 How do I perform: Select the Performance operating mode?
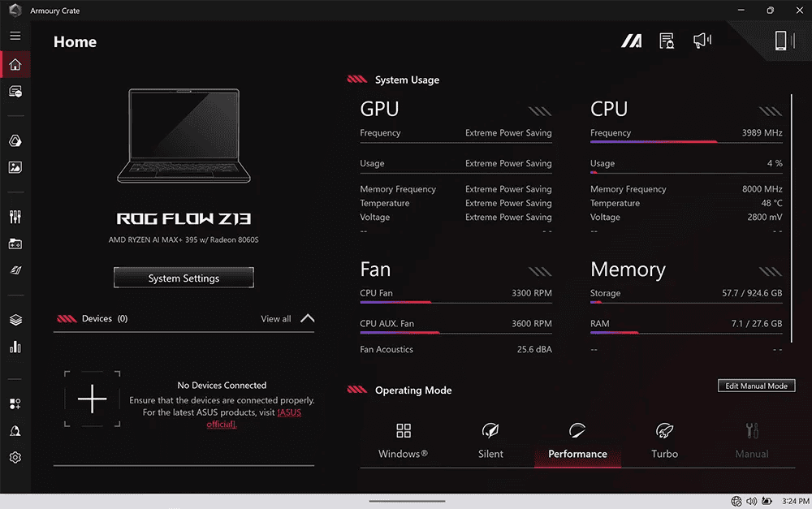coord(577,441)
